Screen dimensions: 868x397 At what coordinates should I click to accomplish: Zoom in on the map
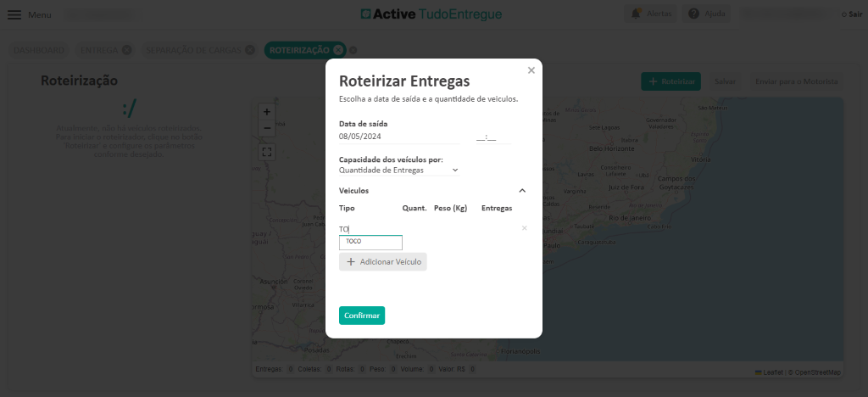point(267,112)
